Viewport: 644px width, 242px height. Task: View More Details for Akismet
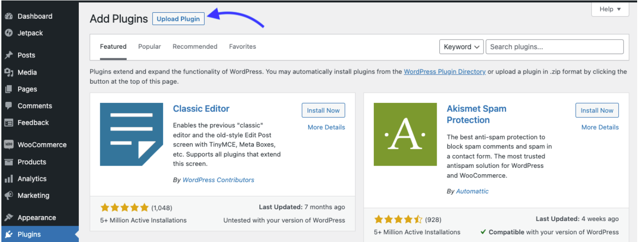click(600, 127)
